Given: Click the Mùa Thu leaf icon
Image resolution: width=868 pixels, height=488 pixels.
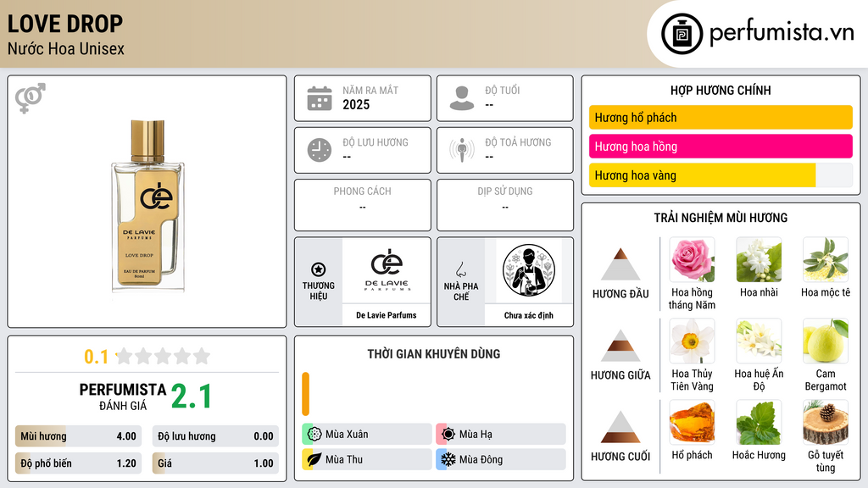Looking at the screenshot, I should (x=314, y=459).
